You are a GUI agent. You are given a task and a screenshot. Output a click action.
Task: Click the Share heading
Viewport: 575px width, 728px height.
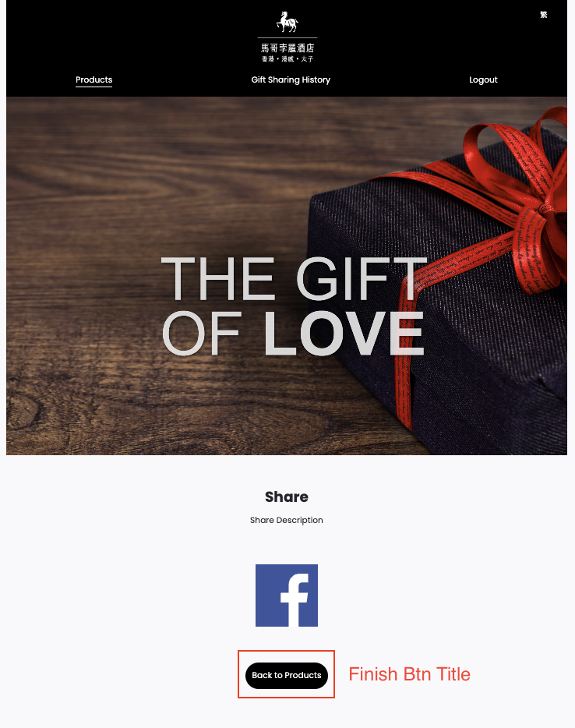tap(287, 497)
